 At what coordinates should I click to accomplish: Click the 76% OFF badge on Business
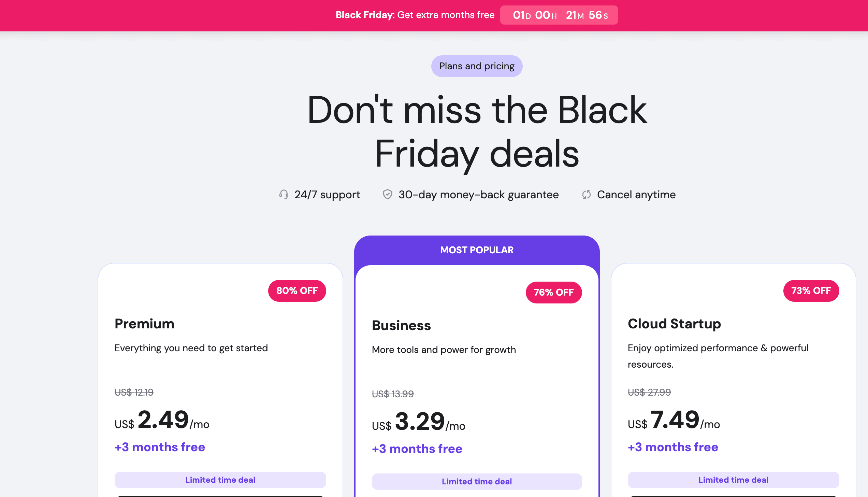[553, 292]
